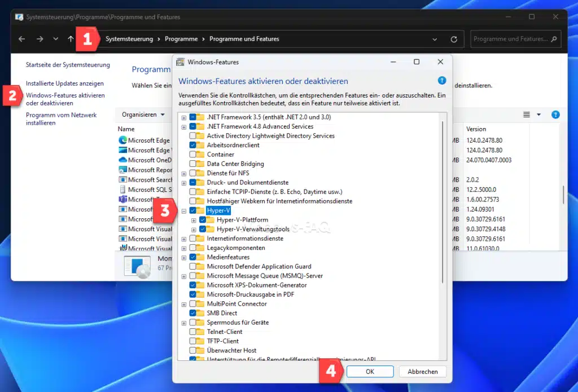Expand Medienfeatures node
The width and height of the screenshot is (578, 392).
click(183, 258)
